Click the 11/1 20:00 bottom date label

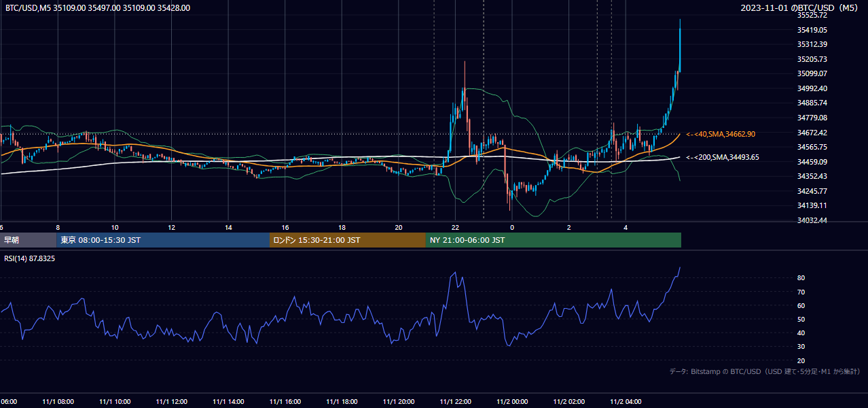(399, 402)
